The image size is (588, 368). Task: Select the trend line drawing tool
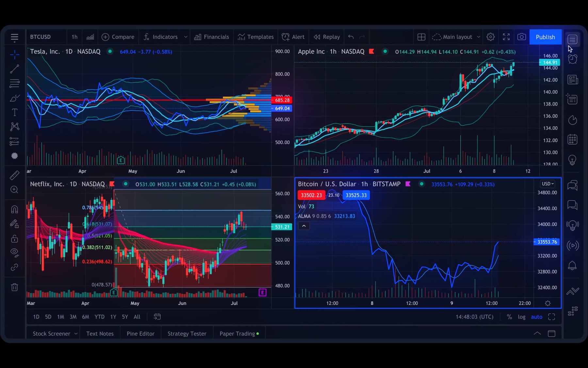(14, 69)
